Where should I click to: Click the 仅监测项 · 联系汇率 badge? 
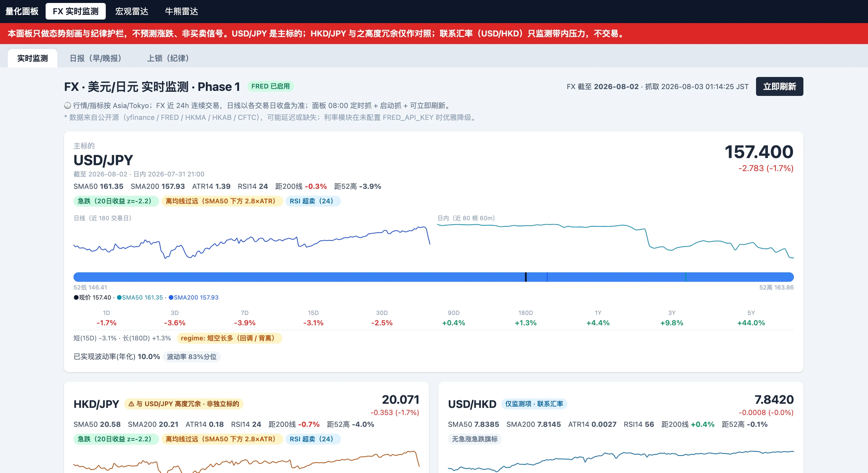534,404
